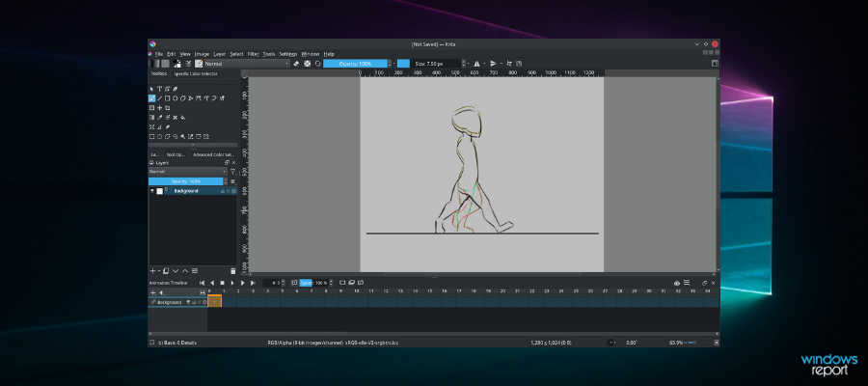Move layer up in Layers panel
The image size is (868, 386).
[x=185, y=271]
